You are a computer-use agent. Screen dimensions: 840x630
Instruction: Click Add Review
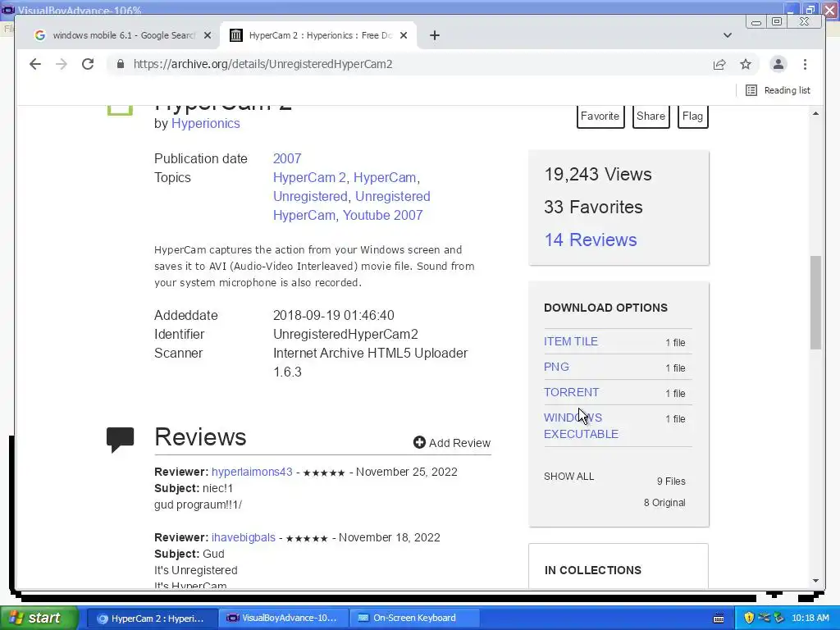[x=452, y=443]
